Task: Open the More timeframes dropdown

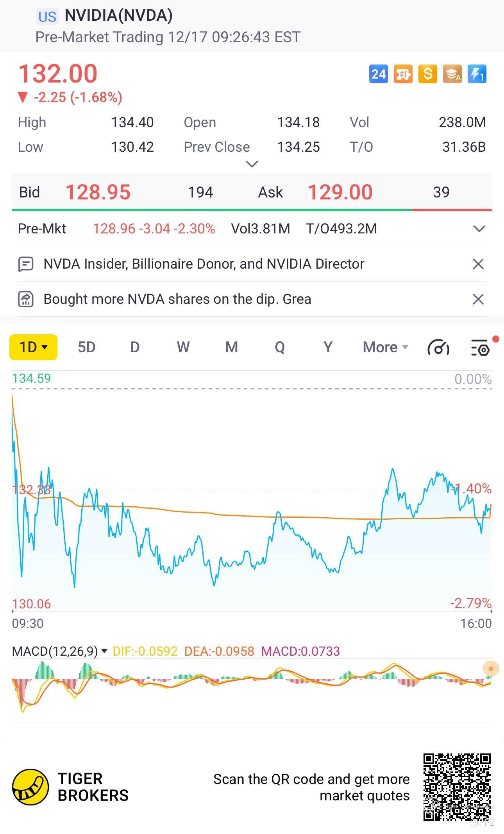Action: [385, 347]
